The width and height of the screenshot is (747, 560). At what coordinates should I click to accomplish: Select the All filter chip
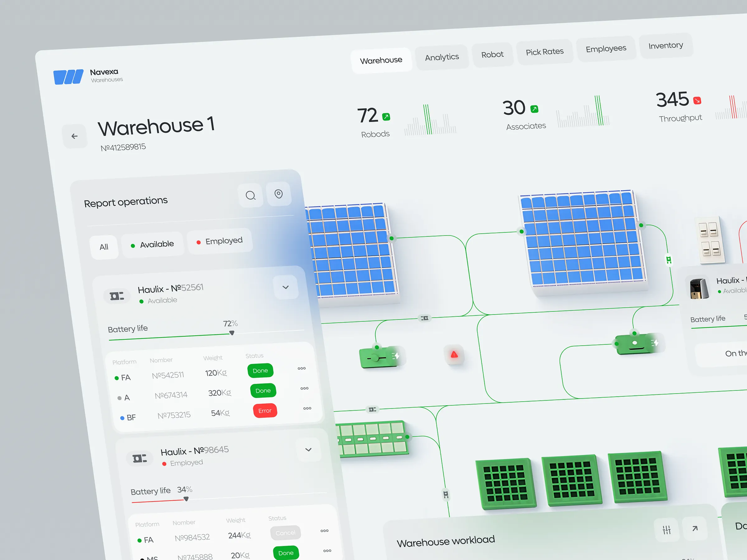(x=104, y=247)
